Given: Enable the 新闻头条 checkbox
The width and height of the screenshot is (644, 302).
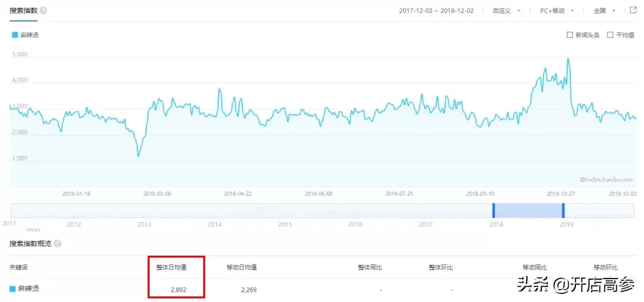Looking at the screenshot, I should pos(570,35).
